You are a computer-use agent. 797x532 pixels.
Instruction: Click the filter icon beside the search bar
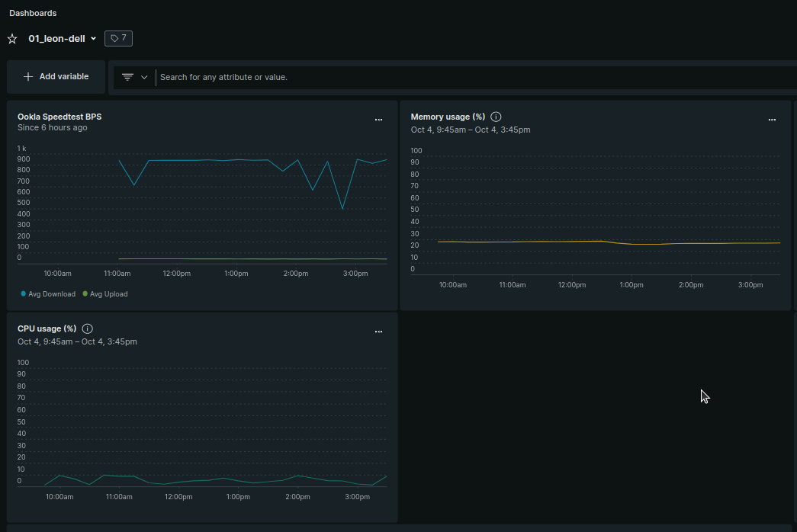pyautogui.click(x=128, y=77)
